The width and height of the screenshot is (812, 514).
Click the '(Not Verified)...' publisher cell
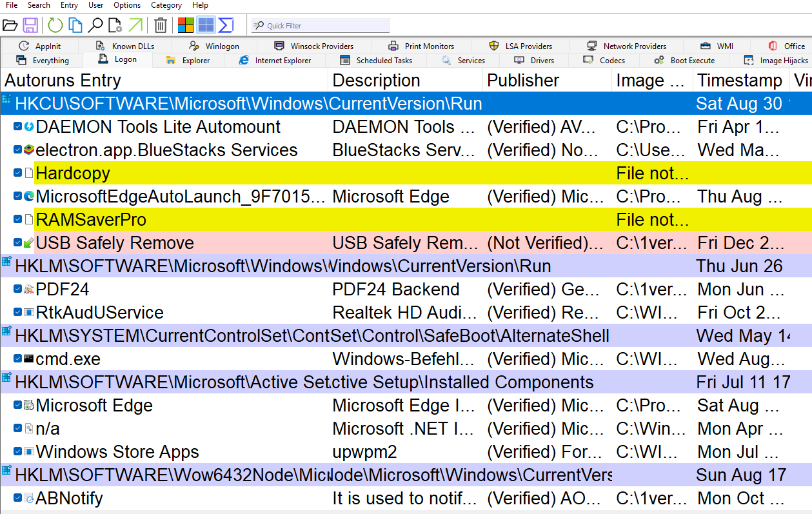tap(547, 243)
